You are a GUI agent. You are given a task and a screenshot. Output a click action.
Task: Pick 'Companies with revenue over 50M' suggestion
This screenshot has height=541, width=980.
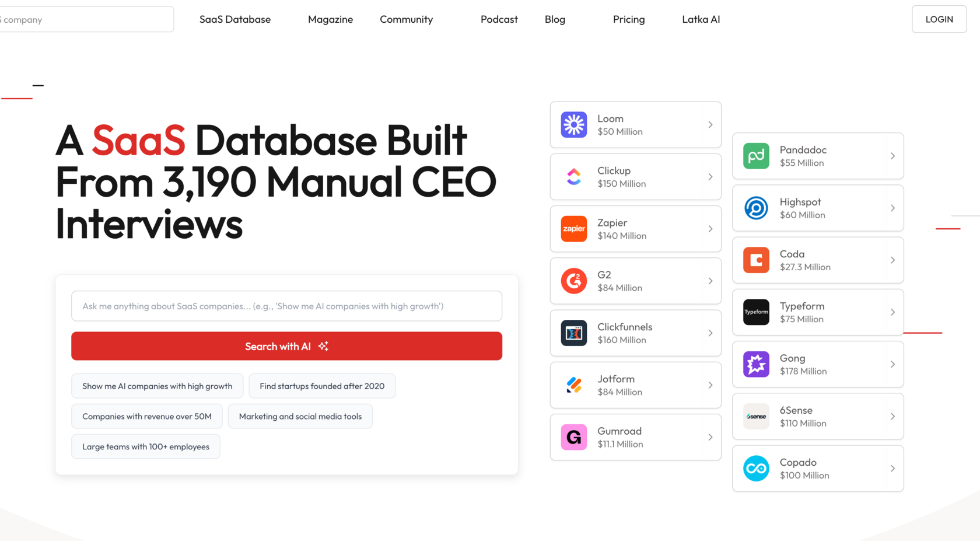point(147,416)
